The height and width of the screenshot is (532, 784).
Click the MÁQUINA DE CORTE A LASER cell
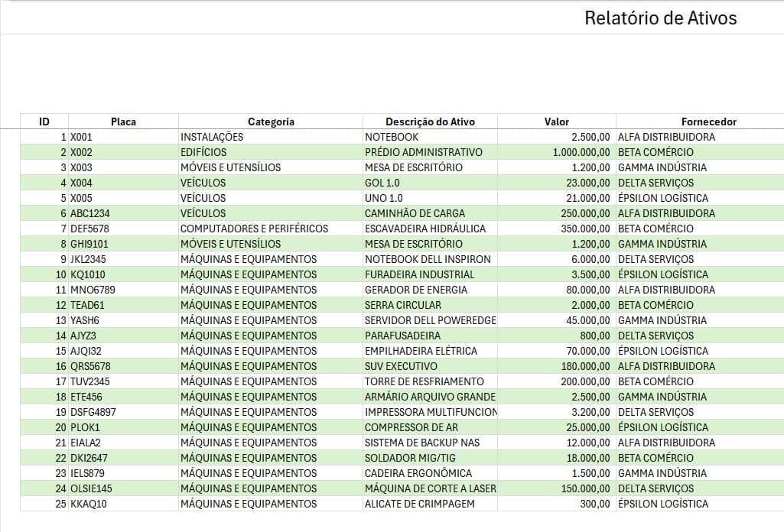pos(430,488)
